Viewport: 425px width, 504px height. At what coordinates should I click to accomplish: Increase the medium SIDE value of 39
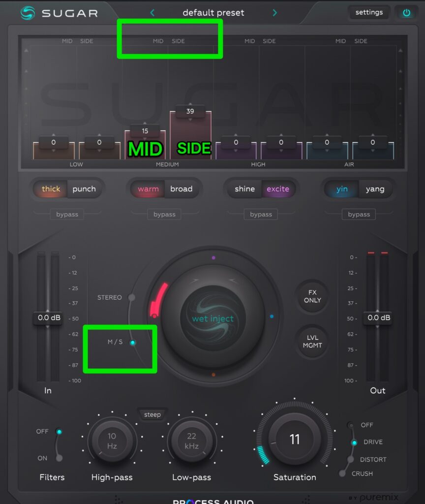click(x=190, y=105)
